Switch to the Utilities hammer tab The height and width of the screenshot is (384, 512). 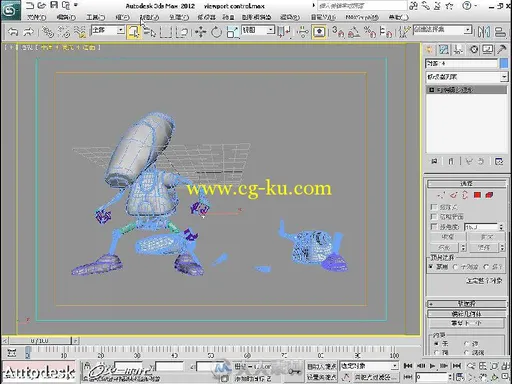tap(502, 50)
